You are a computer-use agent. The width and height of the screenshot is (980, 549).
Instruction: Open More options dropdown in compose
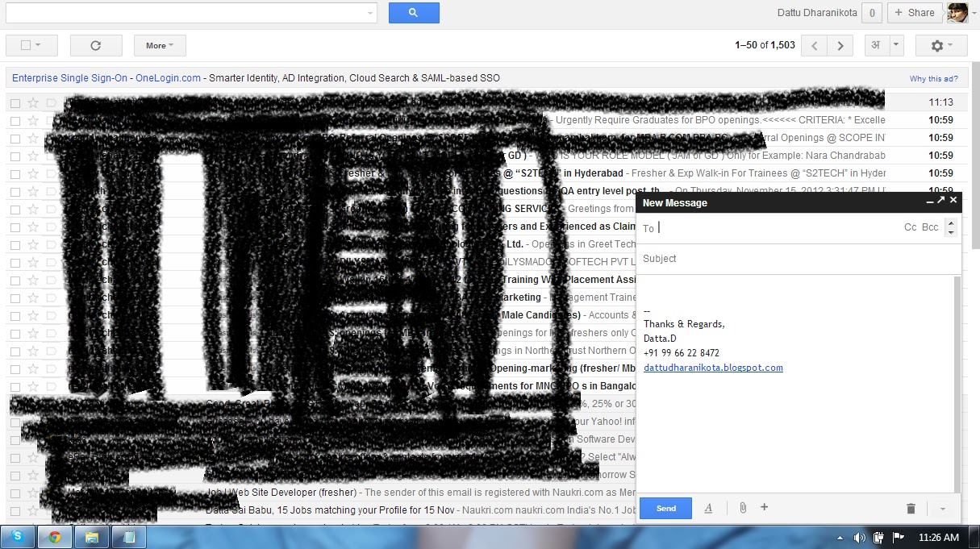[942, 509]
